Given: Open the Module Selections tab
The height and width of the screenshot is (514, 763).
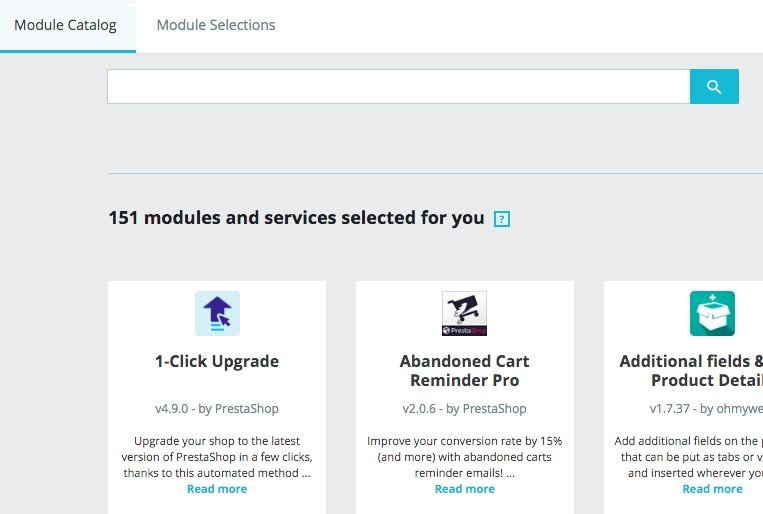Looking at the screenshot, I should tap(216, 25).
